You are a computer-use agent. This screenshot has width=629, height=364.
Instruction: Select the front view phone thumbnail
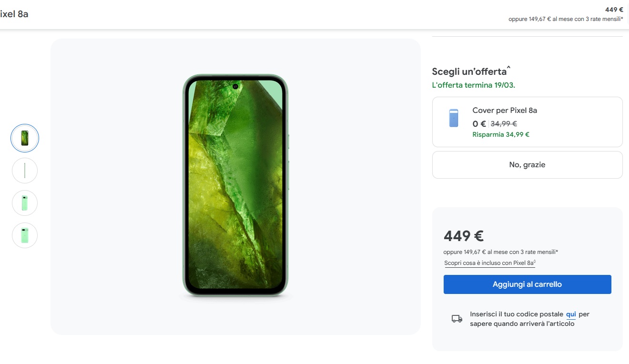tap(25, 138)
